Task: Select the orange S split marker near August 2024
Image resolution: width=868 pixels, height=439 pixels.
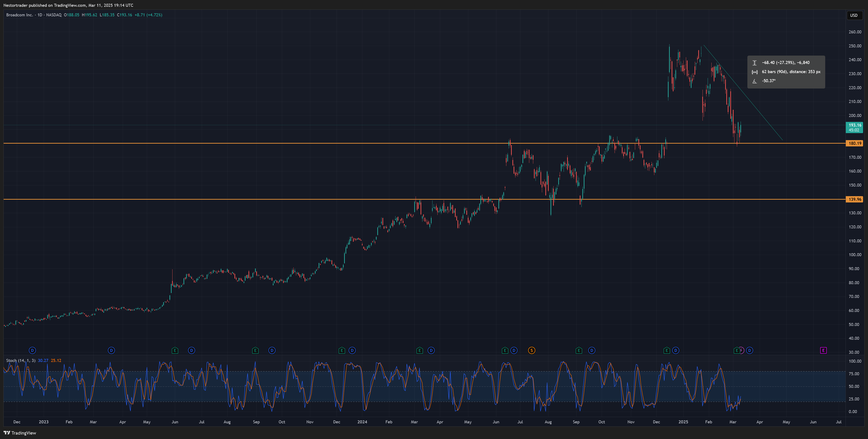Action: tap(532, 350)
